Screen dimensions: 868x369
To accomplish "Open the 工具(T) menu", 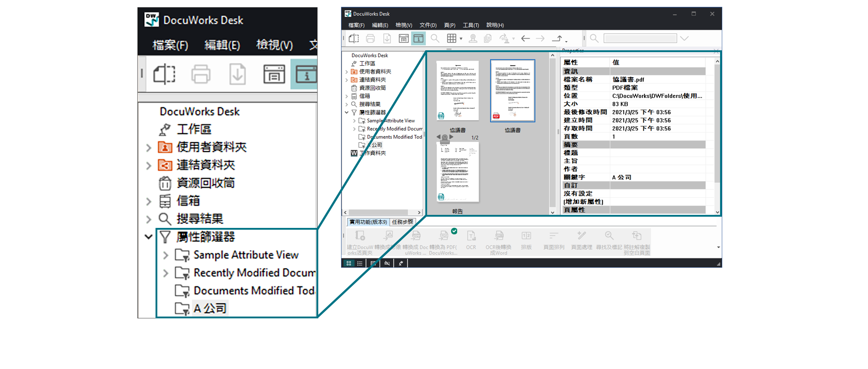I will tap(471, 25).
